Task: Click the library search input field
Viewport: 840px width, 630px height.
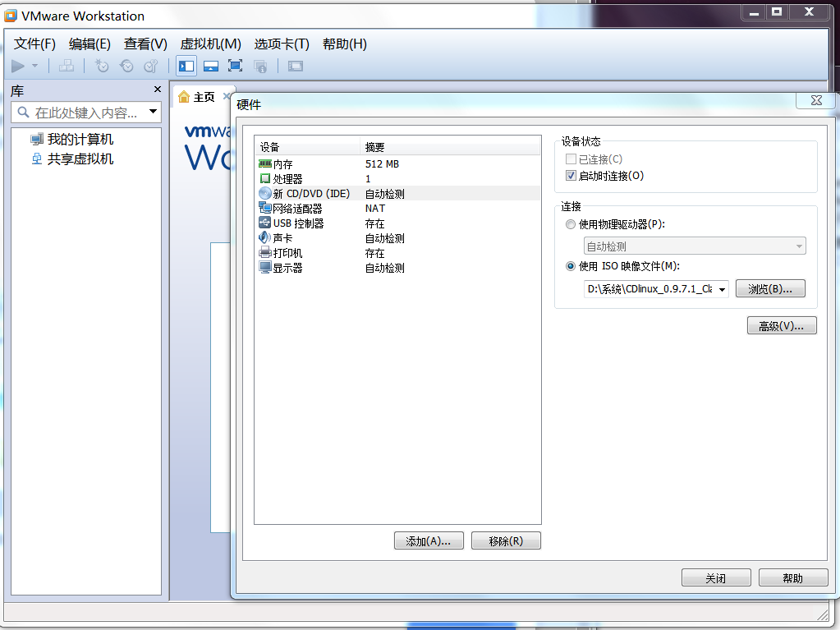Action: pos(85,113)
